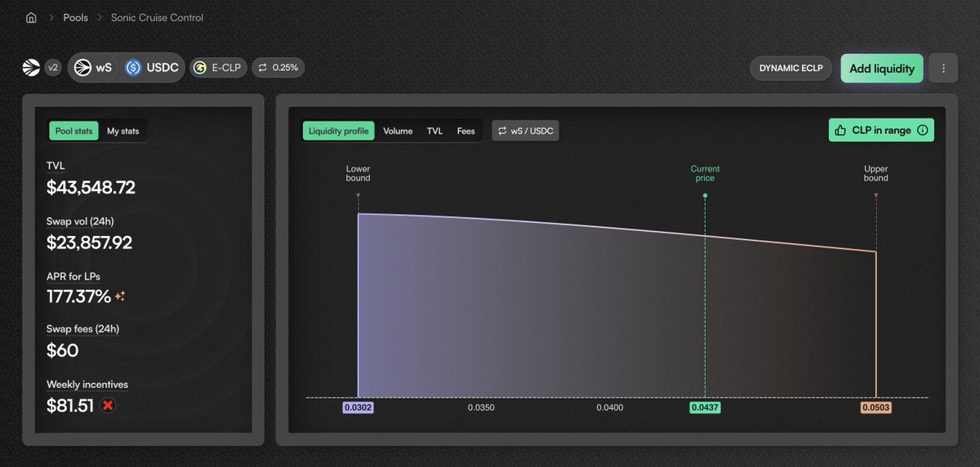Screen dimensions: 980x467
Task: Click the sparkle icon beside APR value
Action: [120, 297]
